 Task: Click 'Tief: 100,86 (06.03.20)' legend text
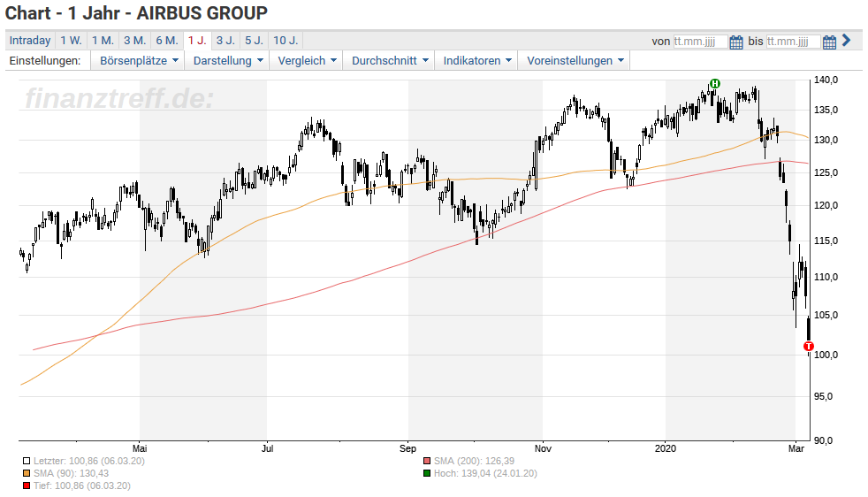click(82, 486)
